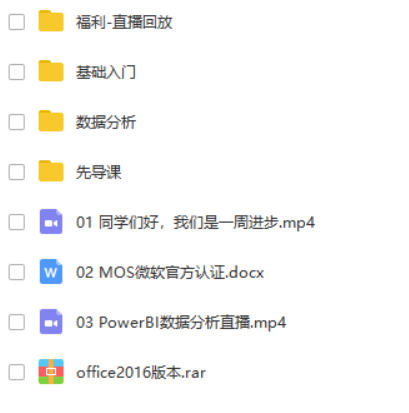This screenshot has width=409, height=413.
Task: Click the Word icon for 02 MOS微软官方认证
Action: [51, 272]
